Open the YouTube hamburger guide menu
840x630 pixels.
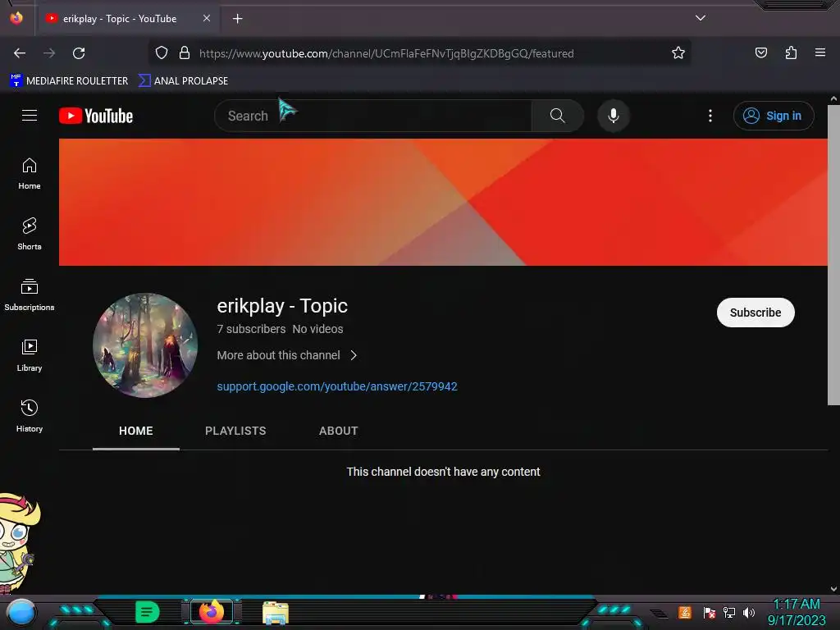tap(30, 116)
